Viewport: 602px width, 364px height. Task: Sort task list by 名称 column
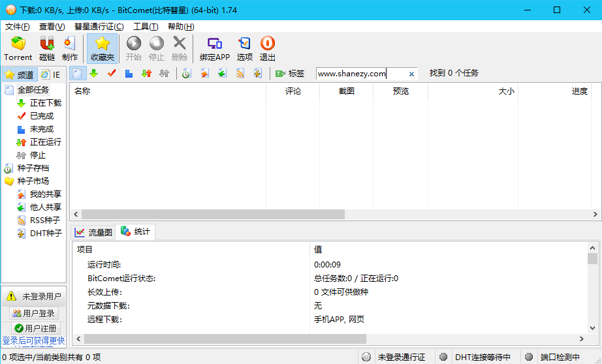click(168, 91)
